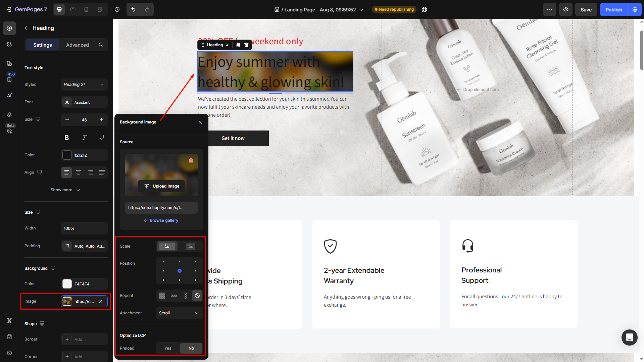Add a Corner radius
Image resolution: width=644 pixels, height=362 pixels.
click(x=84, y=357)
